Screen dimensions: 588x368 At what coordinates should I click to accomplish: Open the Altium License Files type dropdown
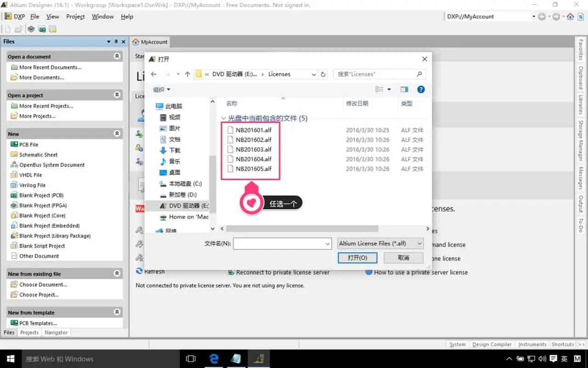[x=380, y=244]
